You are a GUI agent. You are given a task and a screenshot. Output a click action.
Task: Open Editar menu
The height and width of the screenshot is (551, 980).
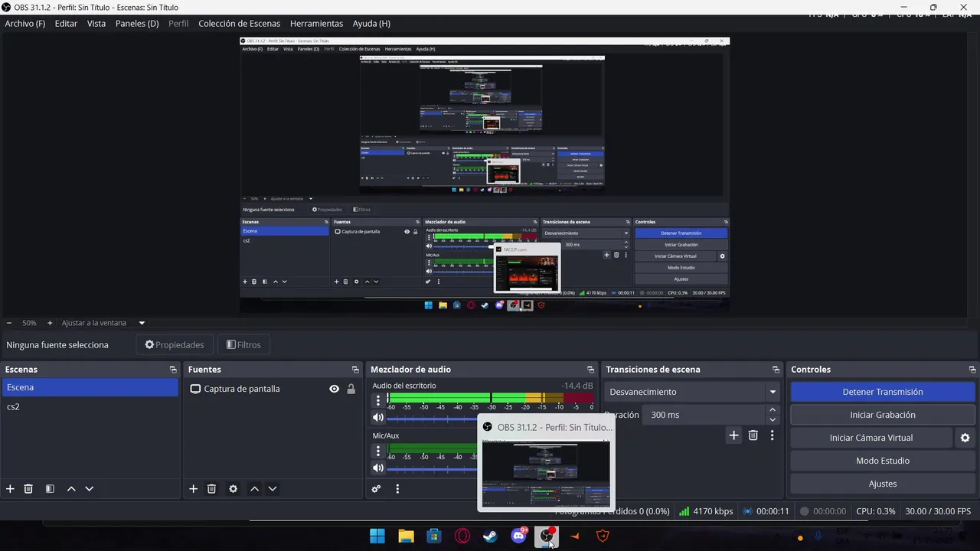[x=66, y=24]
